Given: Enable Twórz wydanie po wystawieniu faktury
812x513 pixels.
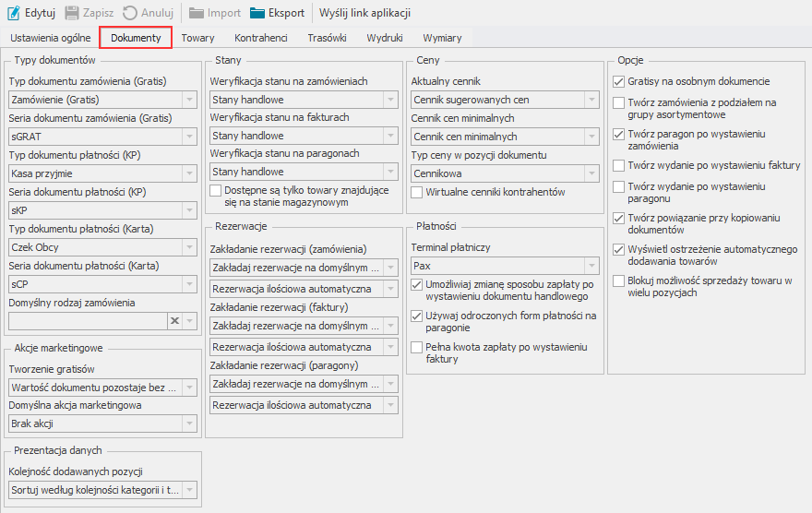Looking at the screenshot, I should [x=618, y=165].
